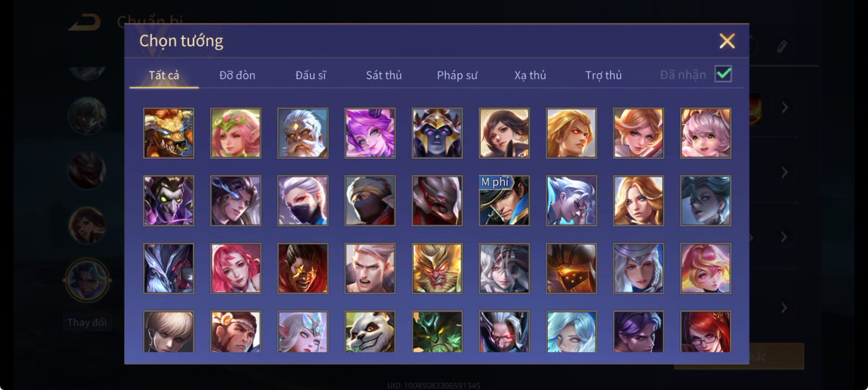Open the "Trợ thủ" tab
Viewport: 868px width, 390px height.
603,75
